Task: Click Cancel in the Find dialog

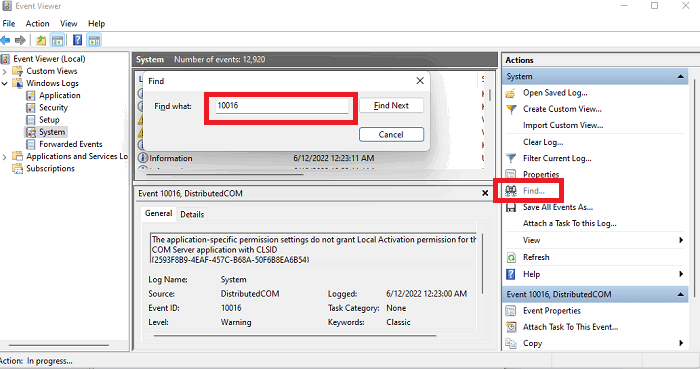Action: click(x=391, y=135)
